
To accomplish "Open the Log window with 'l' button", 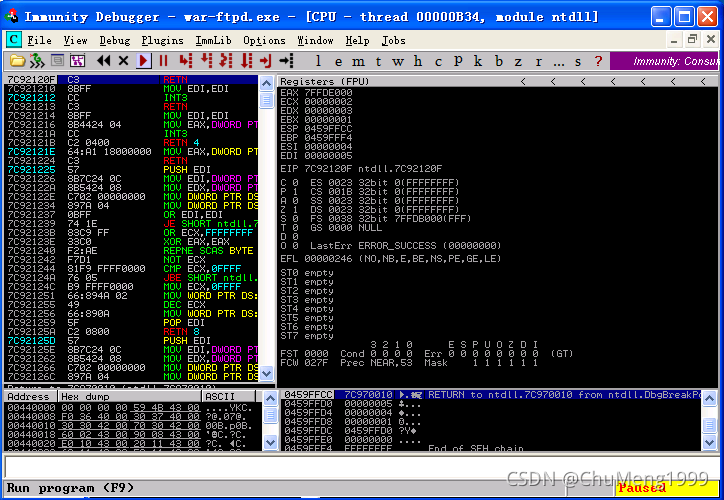I will 318,61.
